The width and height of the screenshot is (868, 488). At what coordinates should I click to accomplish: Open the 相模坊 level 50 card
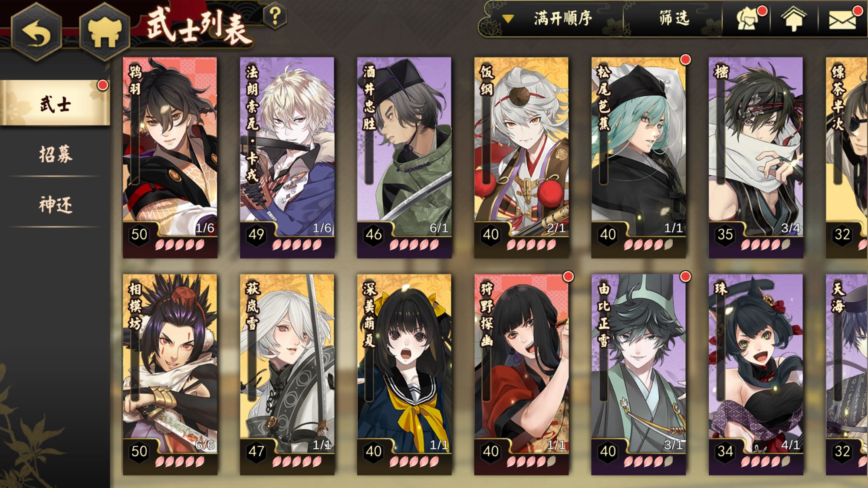170,374
